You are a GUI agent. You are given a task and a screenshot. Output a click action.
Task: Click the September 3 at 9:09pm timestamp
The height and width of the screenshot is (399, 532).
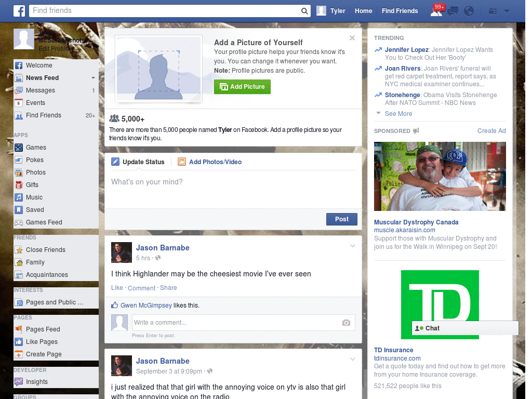click(x=169, y=371)
